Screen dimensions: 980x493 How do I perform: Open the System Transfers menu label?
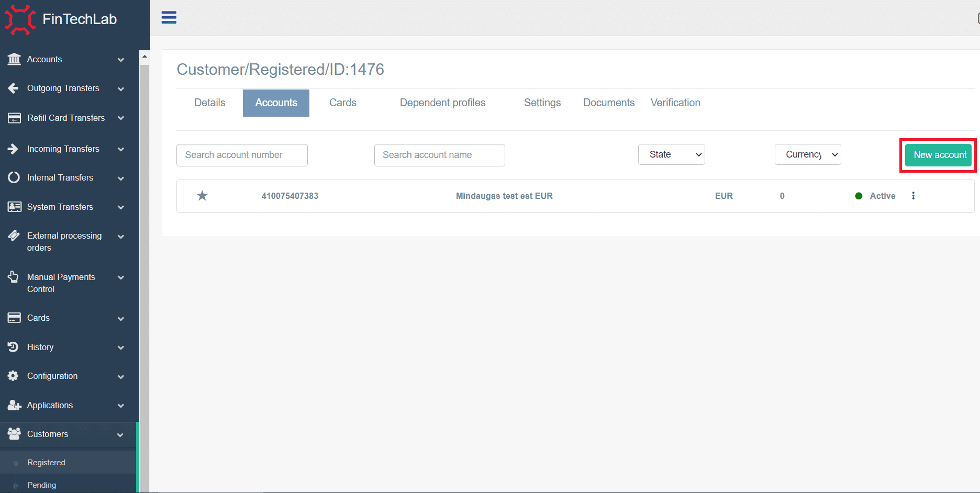coord(60,207)
